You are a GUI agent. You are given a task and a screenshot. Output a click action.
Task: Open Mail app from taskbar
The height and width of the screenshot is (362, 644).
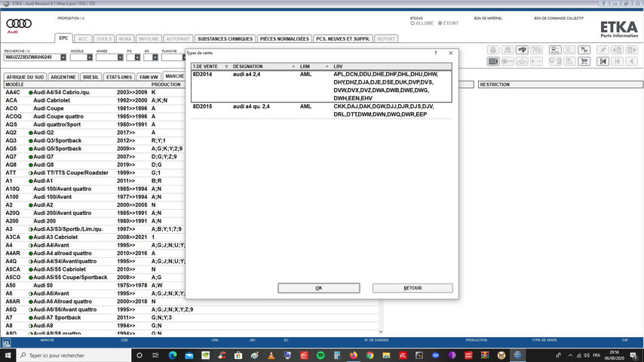[x=189, y=355]
